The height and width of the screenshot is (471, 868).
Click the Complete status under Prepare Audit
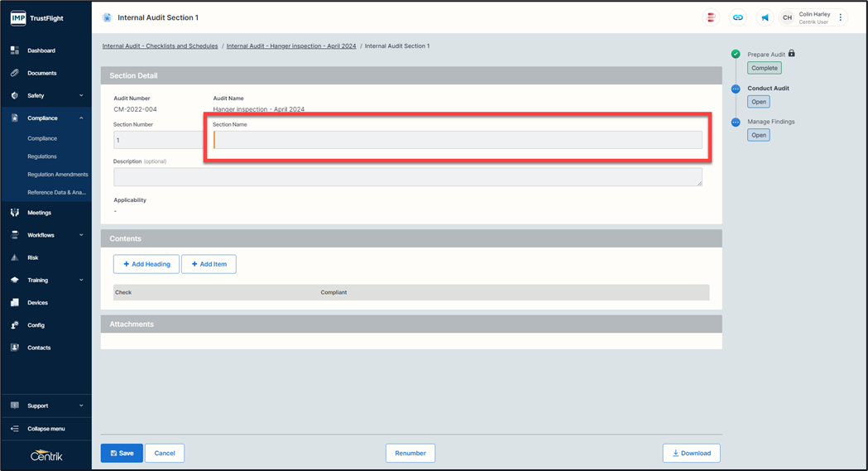(x=765, y=68)
